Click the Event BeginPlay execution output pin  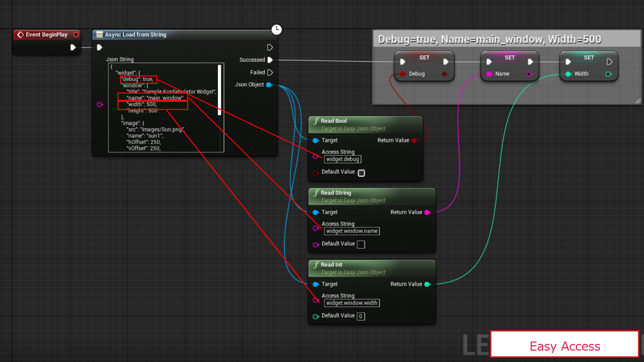(73, 47)
